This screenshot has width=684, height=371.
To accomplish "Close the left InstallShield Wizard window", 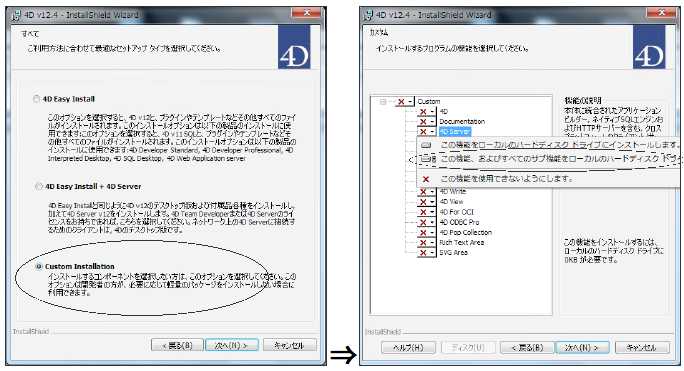I will click(306, 13).
